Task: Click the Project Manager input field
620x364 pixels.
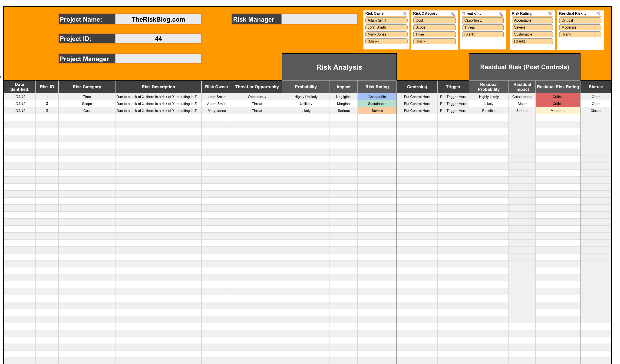Action: pos(158,58)
